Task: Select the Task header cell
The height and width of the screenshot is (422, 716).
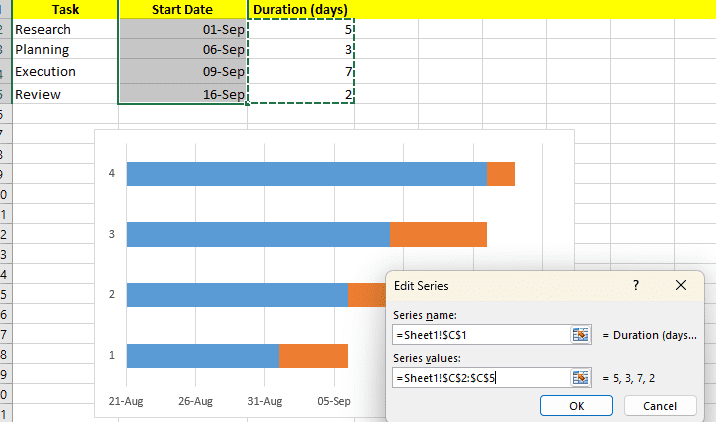Action: click(65, 9)
